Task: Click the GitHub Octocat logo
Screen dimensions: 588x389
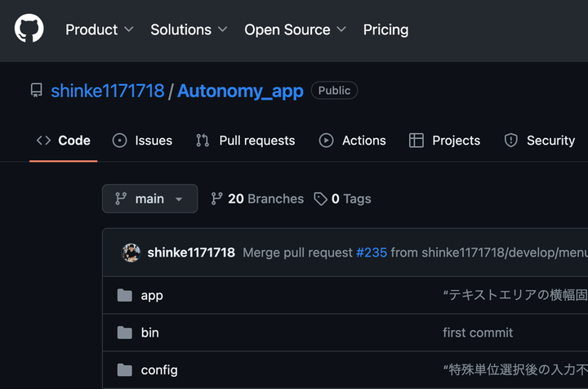Action: tap(29, 29)
